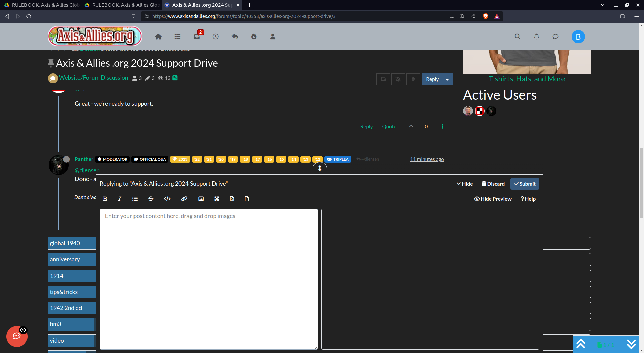Apply italic formatting in composer

click(120, 199)
